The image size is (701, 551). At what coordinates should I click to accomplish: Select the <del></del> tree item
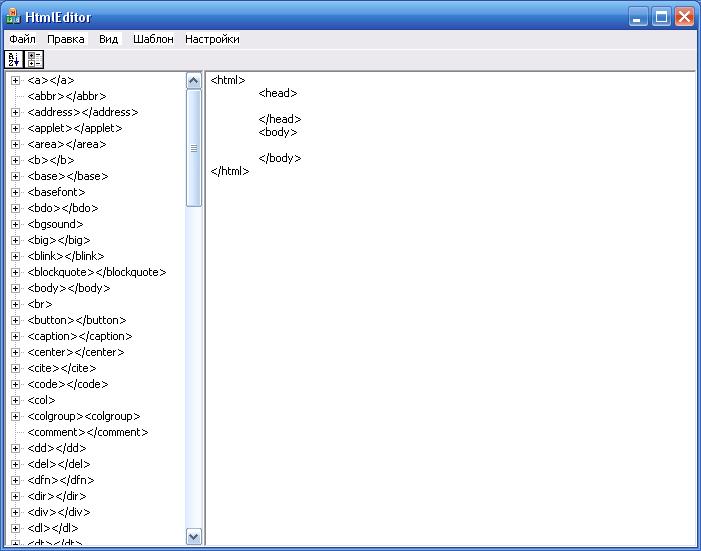(x=59, y=464)
